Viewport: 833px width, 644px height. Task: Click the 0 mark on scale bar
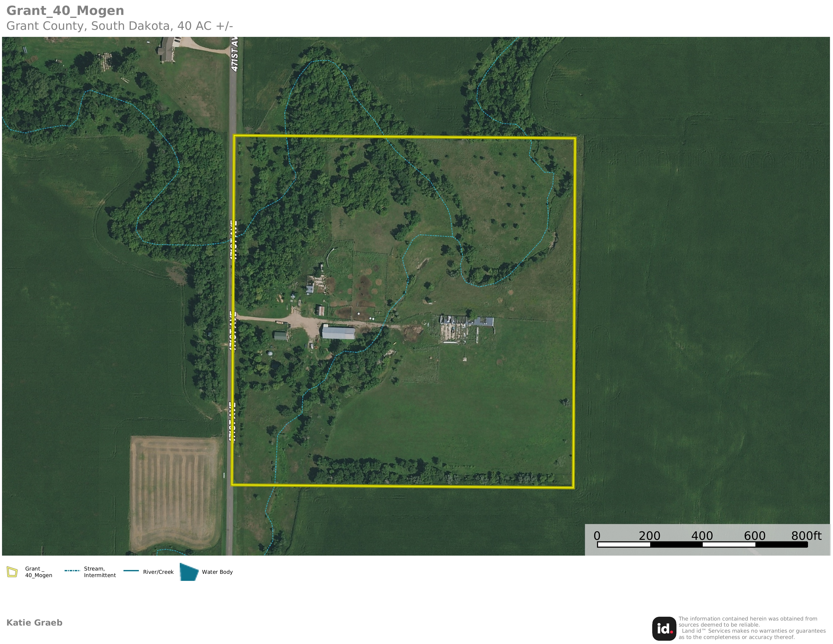pyautogui.click(x=597, y=536)
